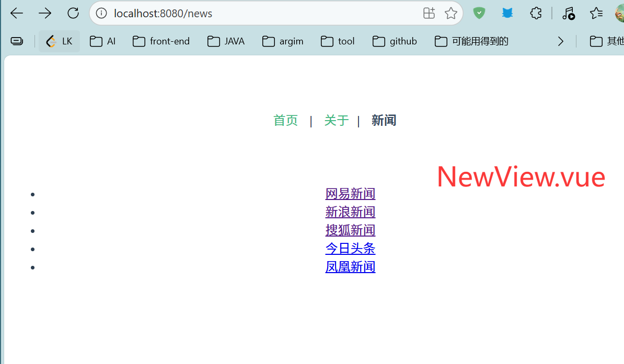Open the argim bookmarks folder

pyautogui.click(x=283, y=41)
